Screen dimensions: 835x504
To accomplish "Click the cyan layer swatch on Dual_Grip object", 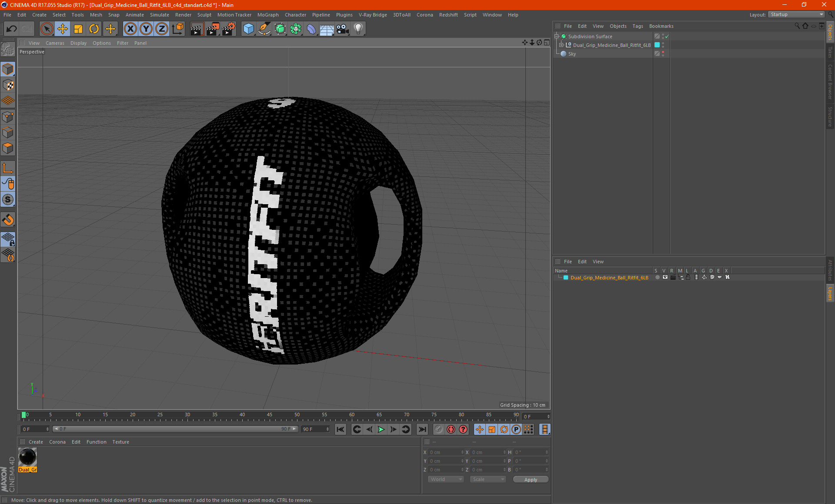I will point(657,45).
